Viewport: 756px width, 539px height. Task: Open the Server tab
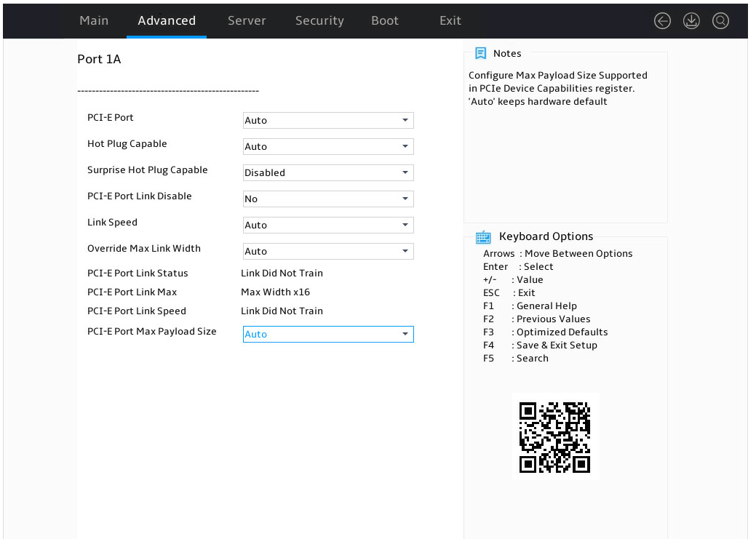247,20
